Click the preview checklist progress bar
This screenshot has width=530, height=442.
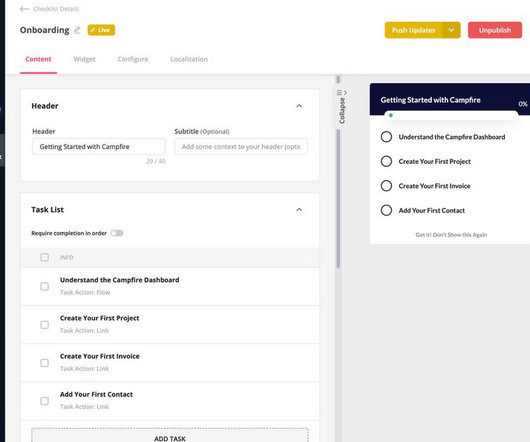pos(451,115)
